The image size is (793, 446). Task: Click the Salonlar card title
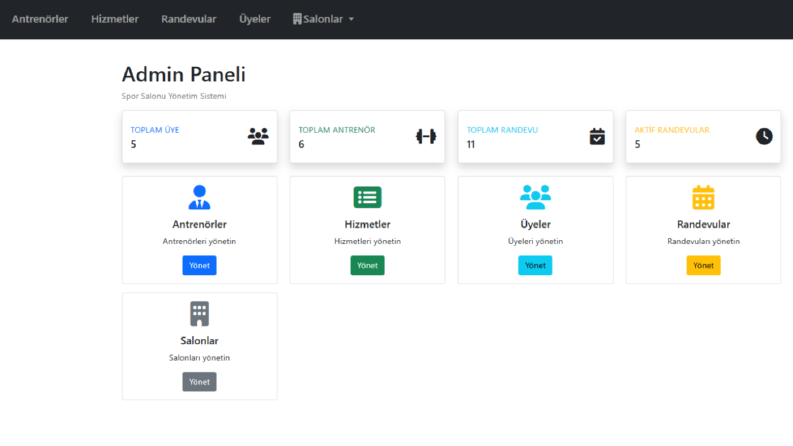199,341
